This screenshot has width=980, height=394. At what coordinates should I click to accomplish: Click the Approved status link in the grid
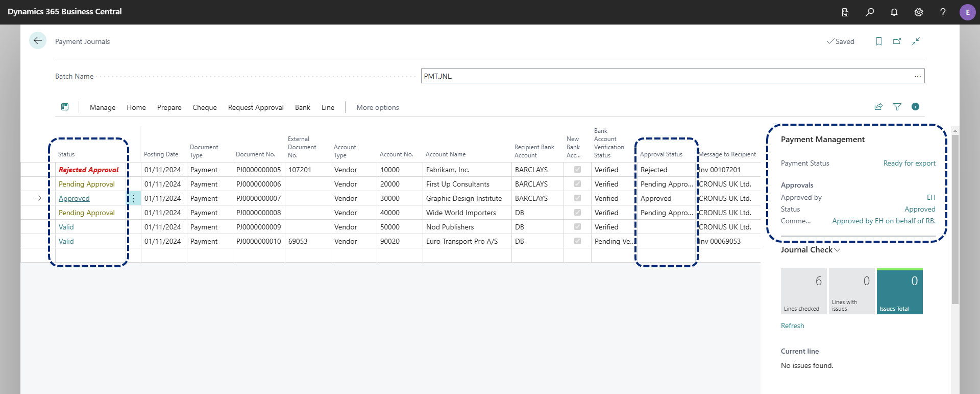(74, 198)
